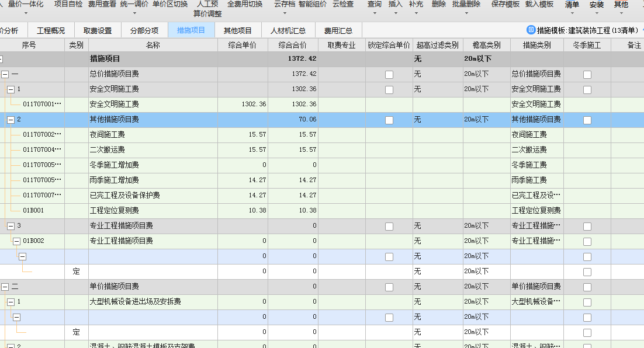The height and width of the screenshot is (348, 644).
Task: Select the 已完工程及设备保护费 name cell
Action: pos(153,196)
